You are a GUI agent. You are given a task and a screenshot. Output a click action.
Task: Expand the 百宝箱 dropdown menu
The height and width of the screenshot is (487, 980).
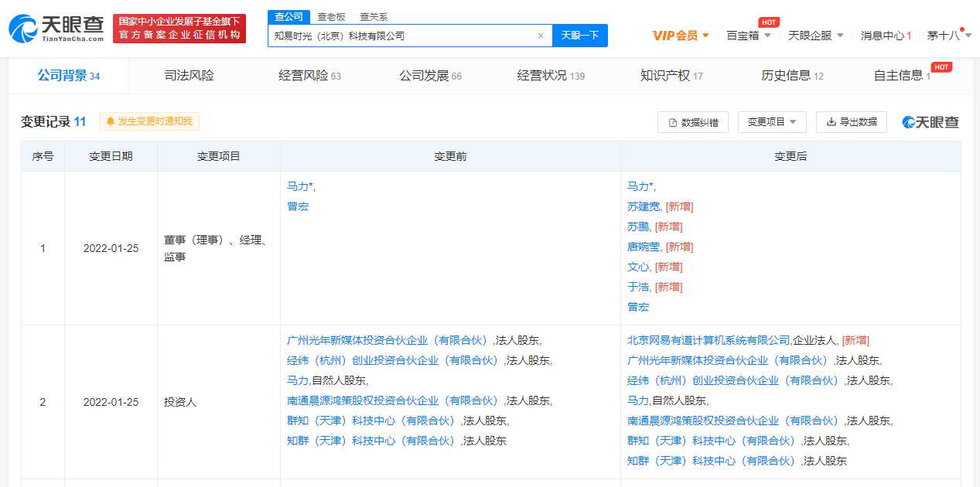tap(748, 36)
